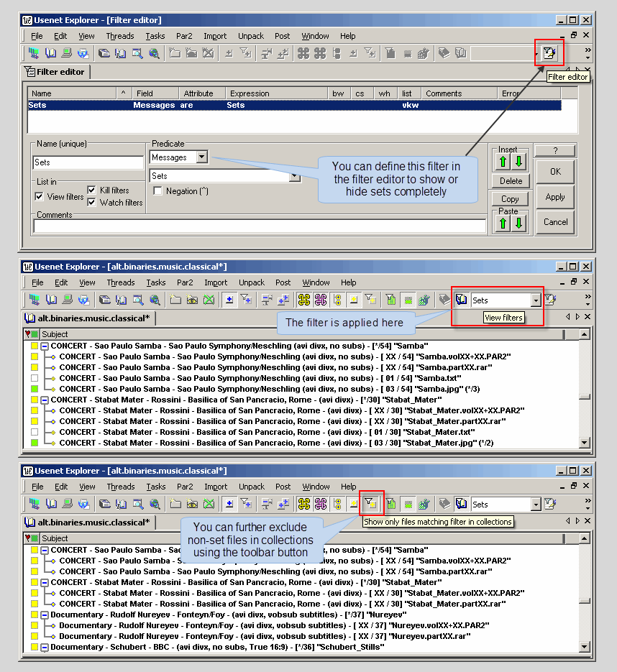
Task: Click green up arrow in Insert group
Action: (503, 162)
